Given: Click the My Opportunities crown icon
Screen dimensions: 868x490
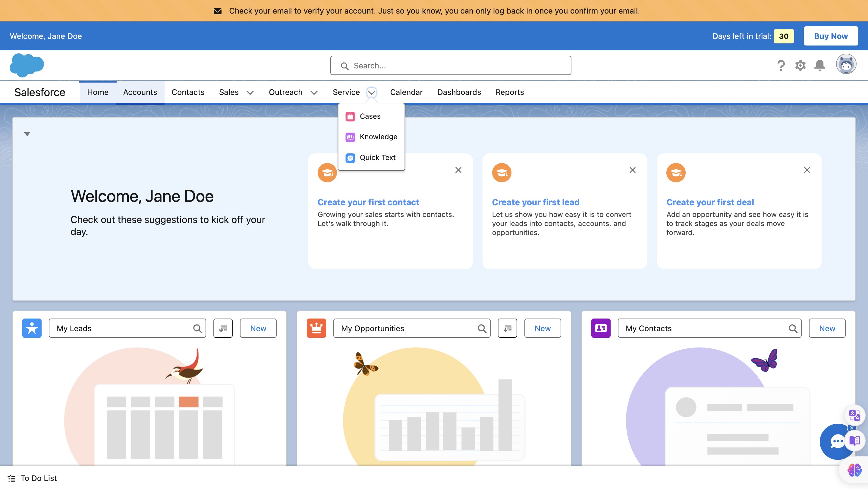Looking at the screenshot, I should [316, 328].
